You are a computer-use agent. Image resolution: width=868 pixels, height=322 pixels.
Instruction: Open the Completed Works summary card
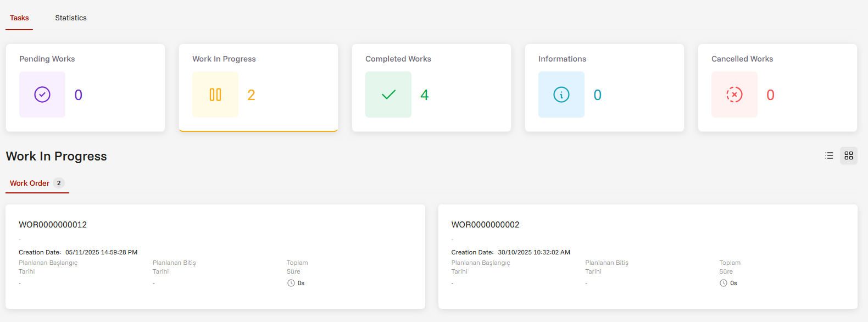[431, 87]
